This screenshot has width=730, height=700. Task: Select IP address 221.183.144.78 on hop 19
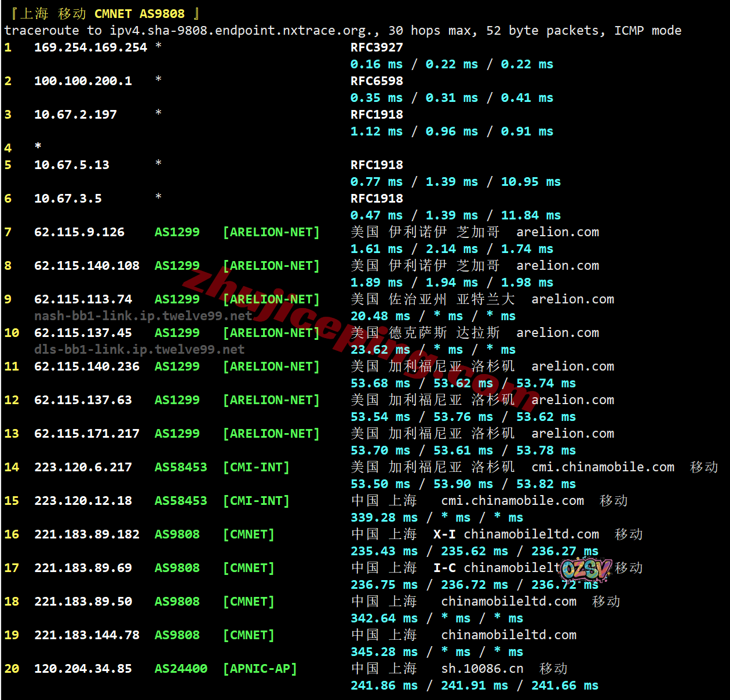[x=87, y=635]
